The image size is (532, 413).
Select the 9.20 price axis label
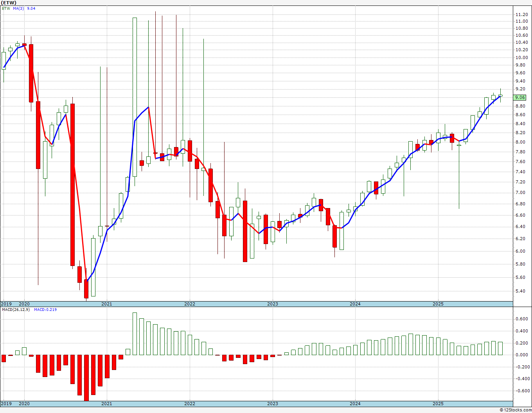(x=521, y=89)
